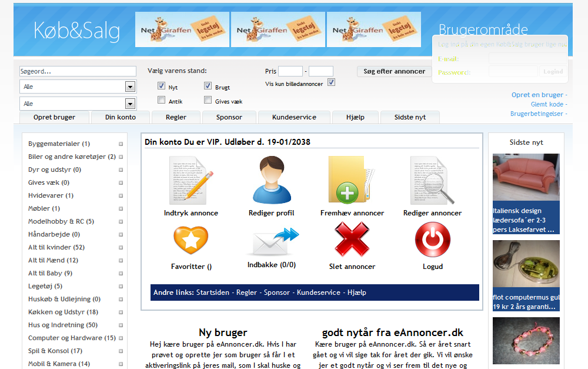Viewport: 588px width, 369px height.
Task: Open the Indbakke envelope icon
Action: [x=271, y=242]
